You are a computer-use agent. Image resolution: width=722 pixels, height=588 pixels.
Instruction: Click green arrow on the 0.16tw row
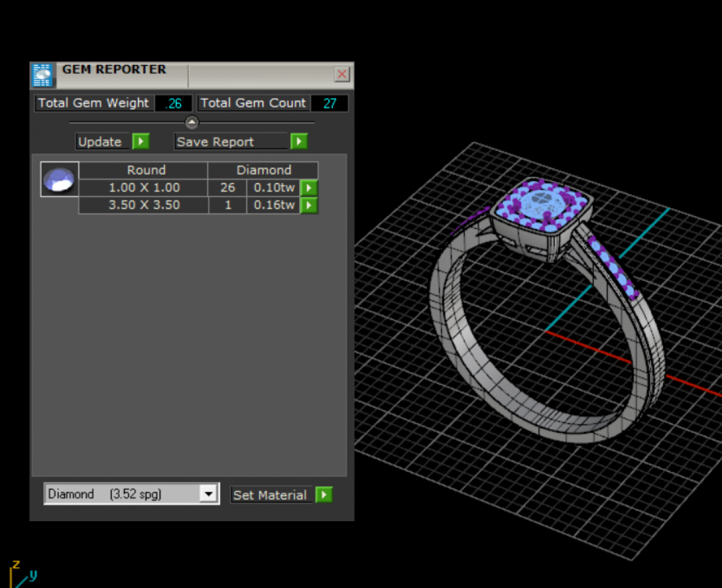[x=309, y=205]
